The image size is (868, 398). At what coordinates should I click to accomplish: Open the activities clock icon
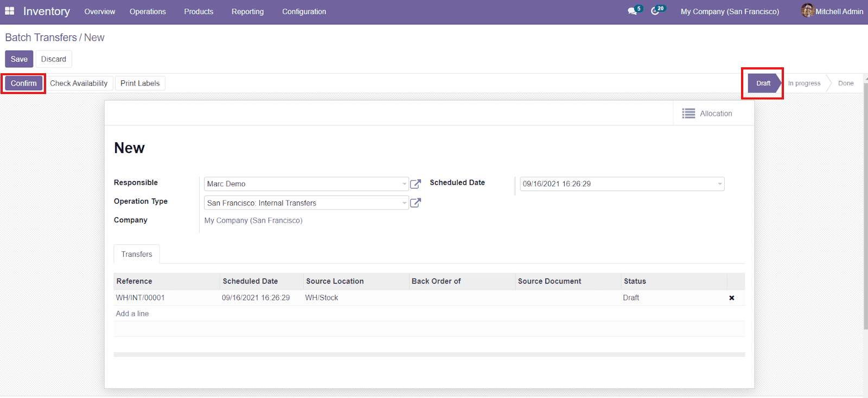(655, 11)
